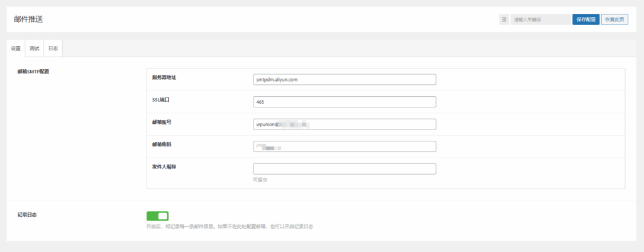
Task: Click the SSL端口 field showing 465
Action: 344,102
